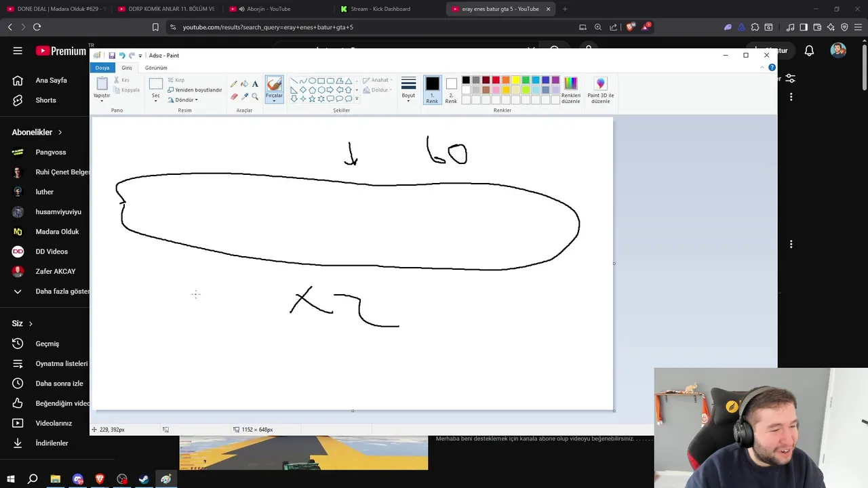Open Paint 3D ile düzenle
This screenshot has width=868, height=488.
[600, 89]
